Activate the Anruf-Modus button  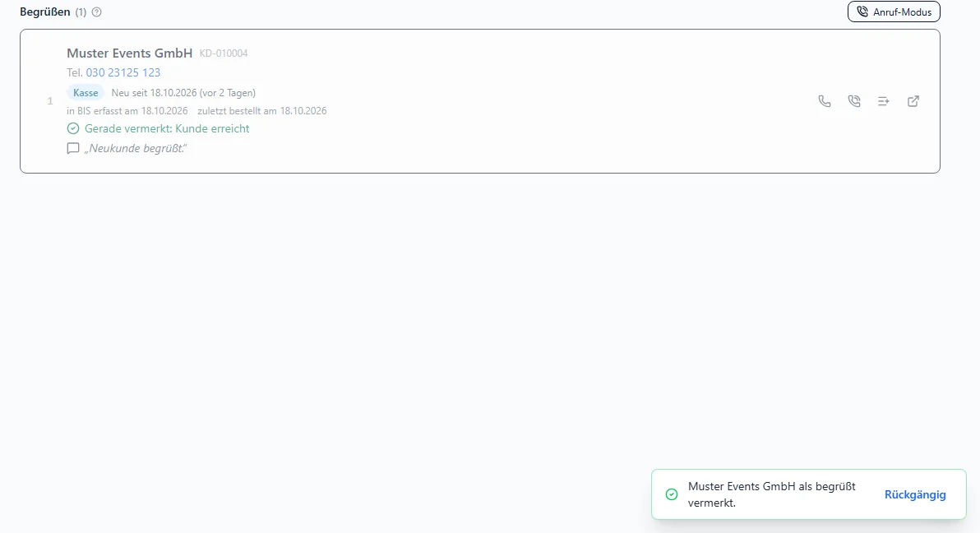894,12
